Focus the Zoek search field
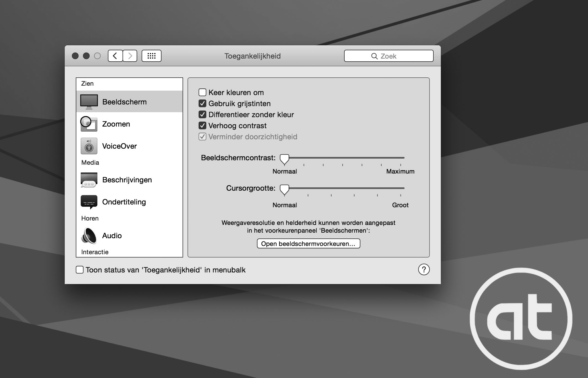 [x=389, y=56]
